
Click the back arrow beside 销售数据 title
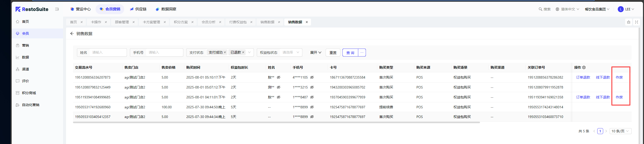pos(72,33)
